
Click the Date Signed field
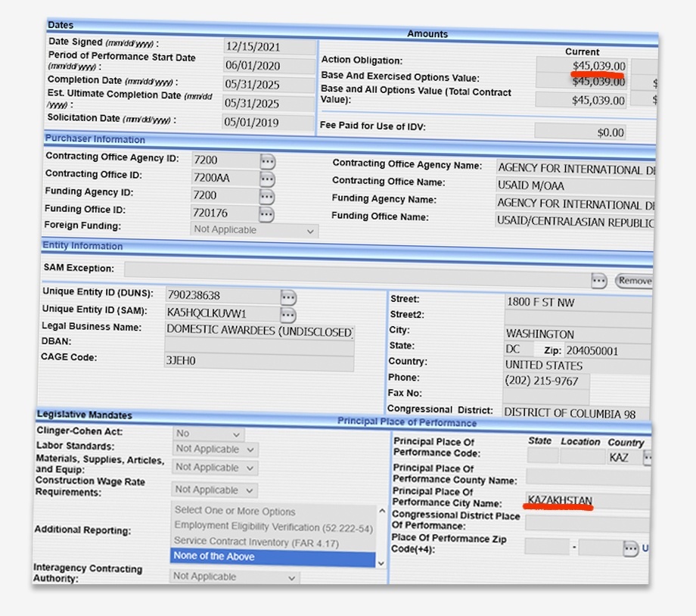(269, 46)
